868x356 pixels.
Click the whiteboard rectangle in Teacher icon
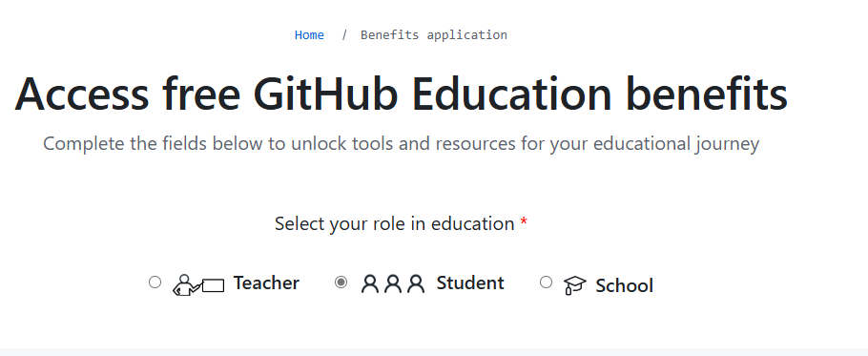click(x=213, y=285)
